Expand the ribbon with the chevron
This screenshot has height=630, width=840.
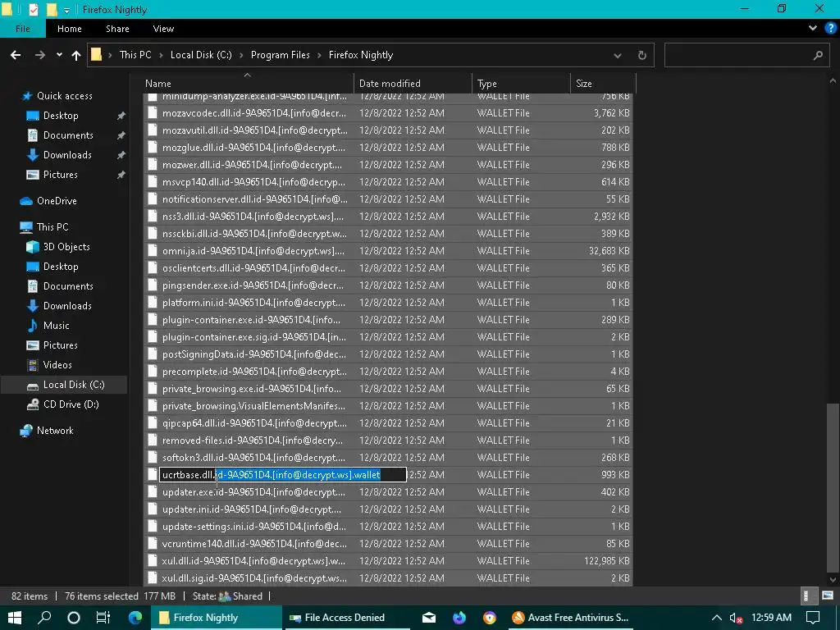(x=813, y=29)
